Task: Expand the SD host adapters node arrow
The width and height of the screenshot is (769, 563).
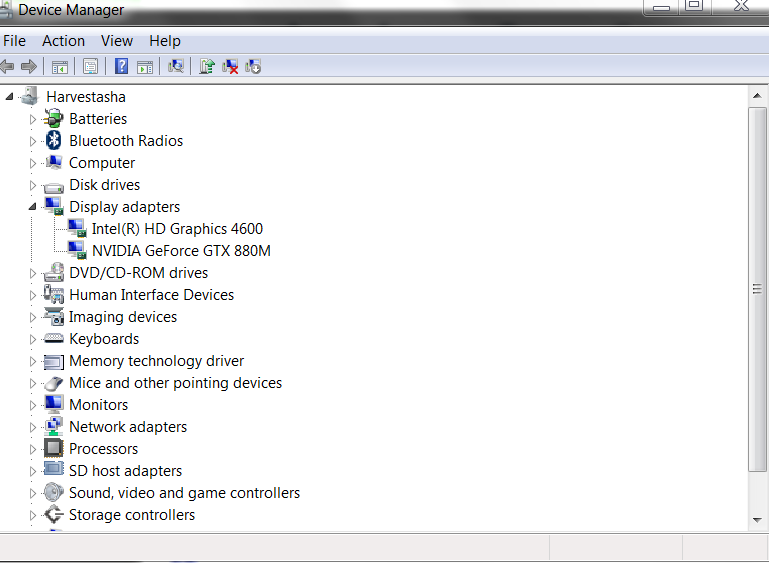Action: point(32,471)
